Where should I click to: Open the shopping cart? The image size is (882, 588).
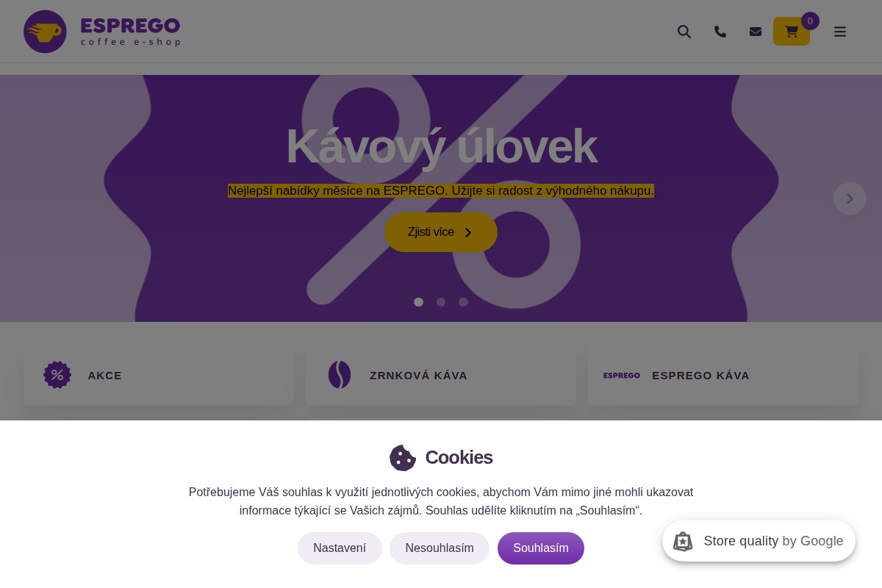pyautogui.click(x=792, y=32)
